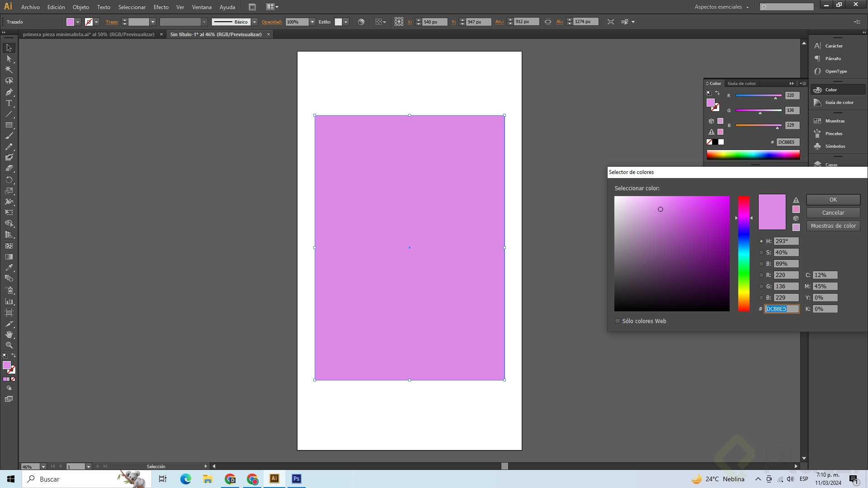The image size is (868, 488).
Task: Switch to primera pieza minimalista.ai tab
Action: pyautogui.click(x=89, y=34)
